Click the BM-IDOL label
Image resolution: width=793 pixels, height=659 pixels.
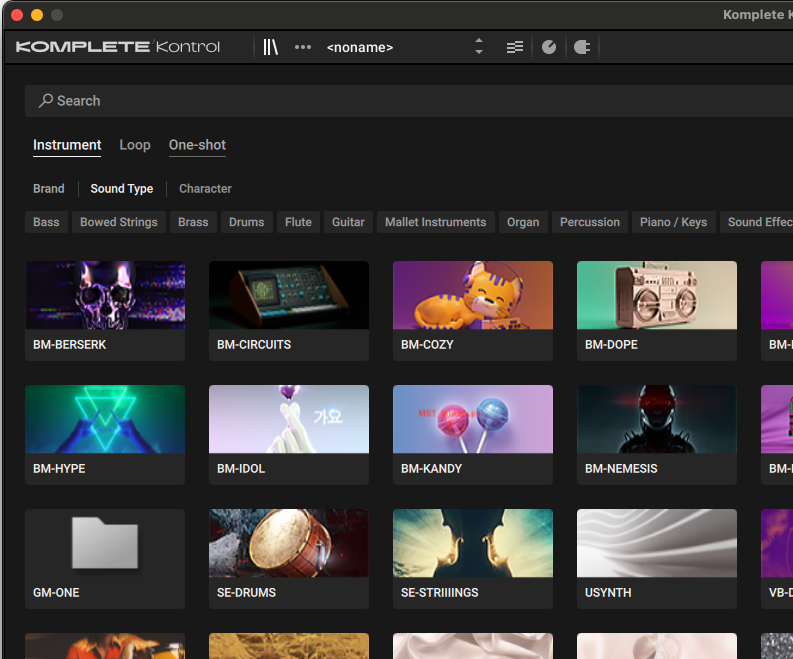click(x=241, y=469)
